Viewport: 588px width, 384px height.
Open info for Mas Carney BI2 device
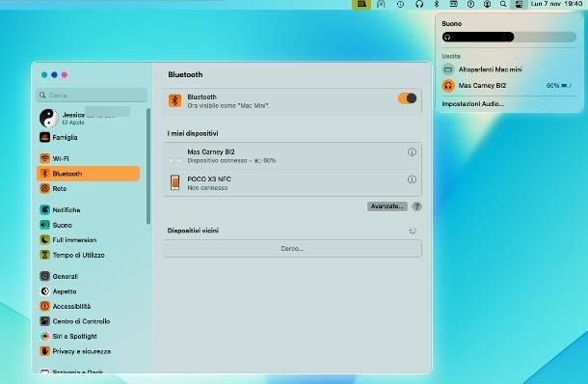click(412, 152)
